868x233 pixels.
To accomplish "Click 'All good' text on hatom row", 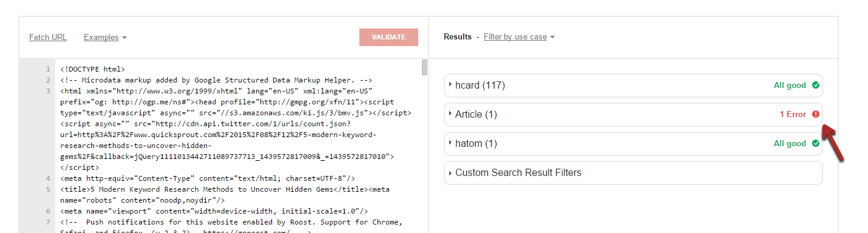I will 790,143.
